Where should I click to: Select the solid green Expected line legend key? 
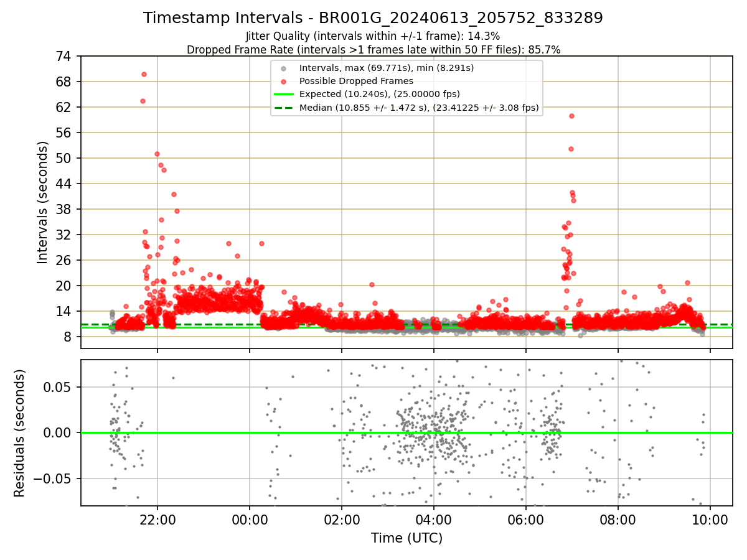[284, 95]
